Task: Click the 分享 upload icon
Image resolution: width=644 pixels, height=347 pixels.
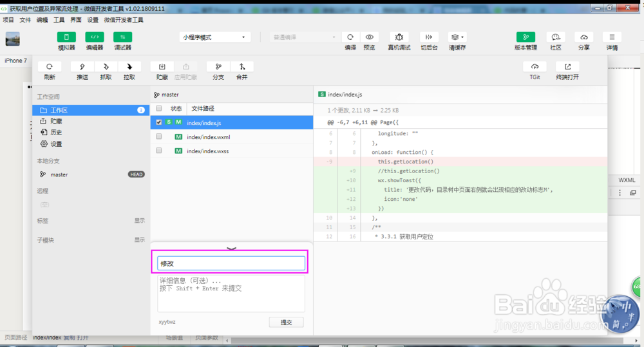Action: (x=583, y=37)
